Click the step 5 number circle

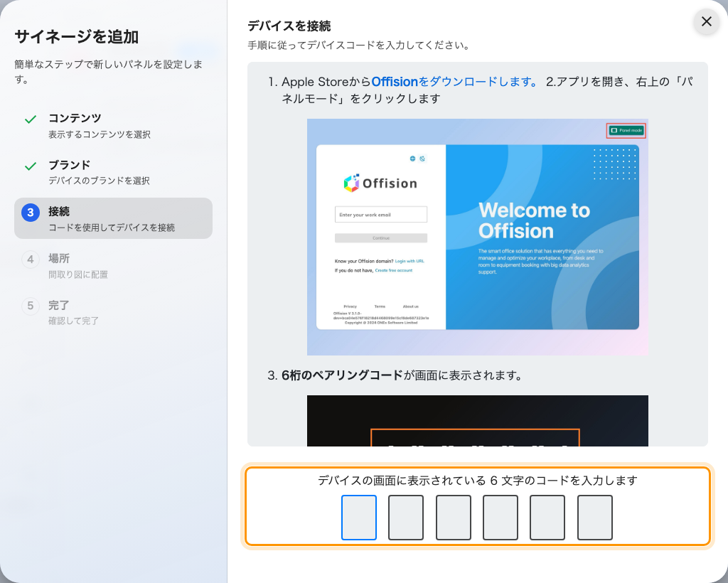coord(31,306)
